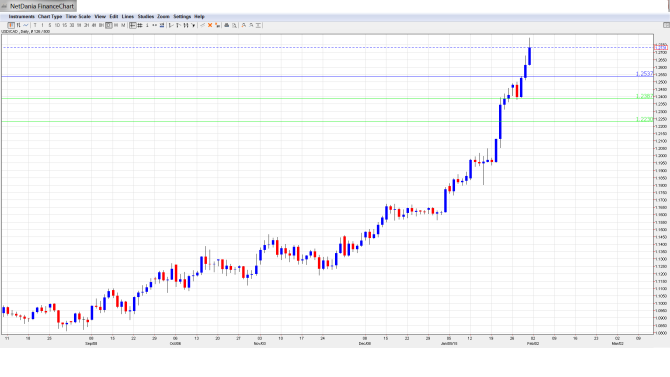Select the Daily (D) time scale button
This screenshot has height=377, width=670.
[x=108, y=25]
